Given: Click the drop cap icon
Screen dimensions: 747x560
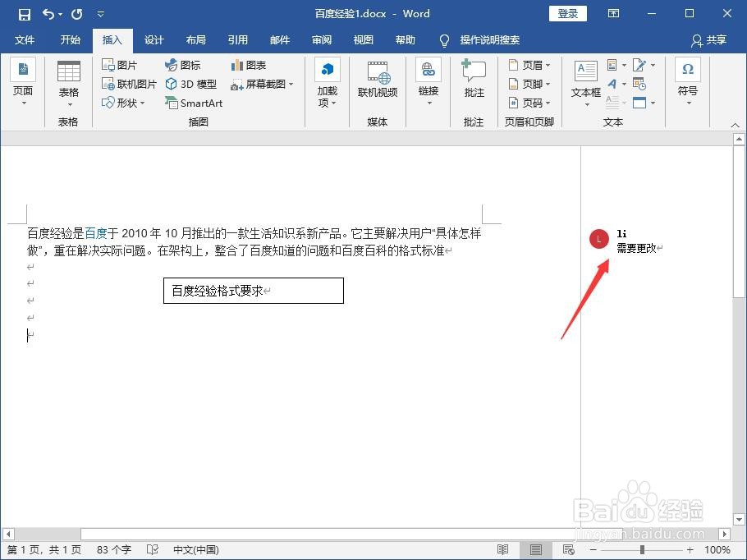Looking at the screenshot, I should click(x=612, y=102).
